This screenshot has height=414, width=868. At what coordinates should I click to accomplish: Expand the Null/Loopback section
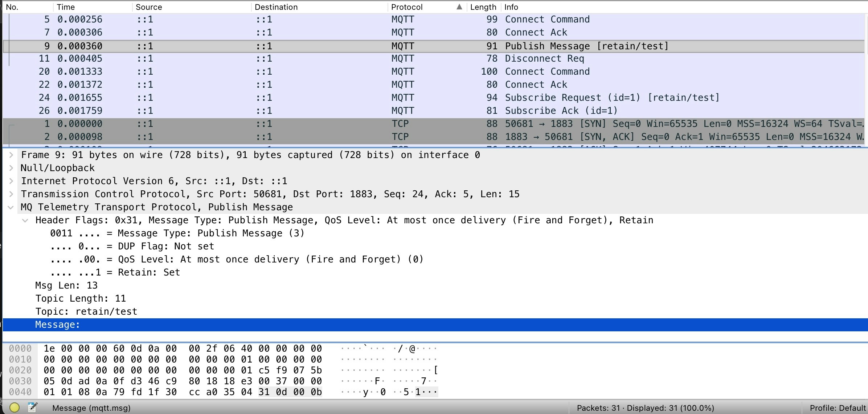coord(11,168)
